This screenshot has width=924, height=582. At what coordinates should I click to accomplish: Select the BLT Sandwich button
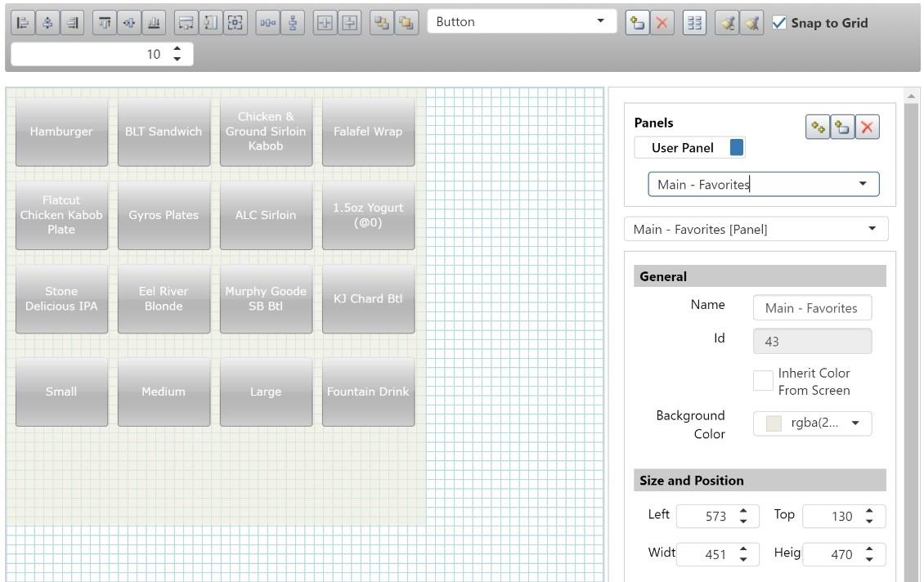(164, 132)
